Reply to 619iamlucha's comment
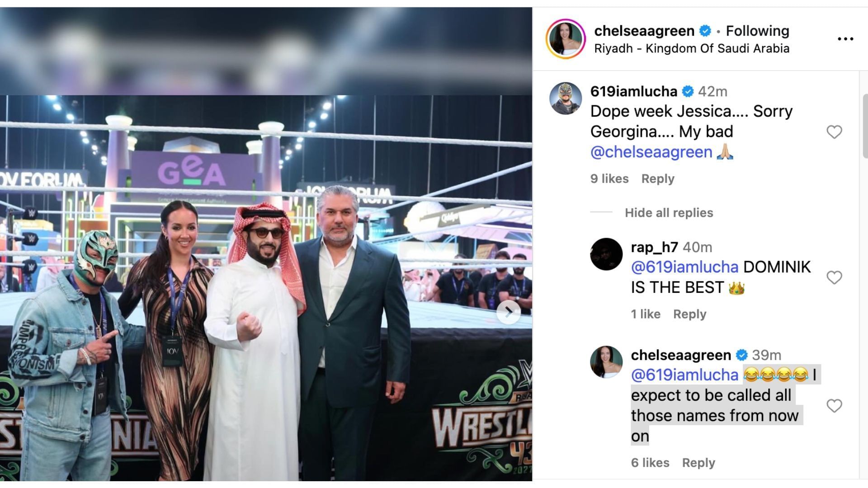The height and width of the screenshot is (488, 868). (x=658, y=179)
